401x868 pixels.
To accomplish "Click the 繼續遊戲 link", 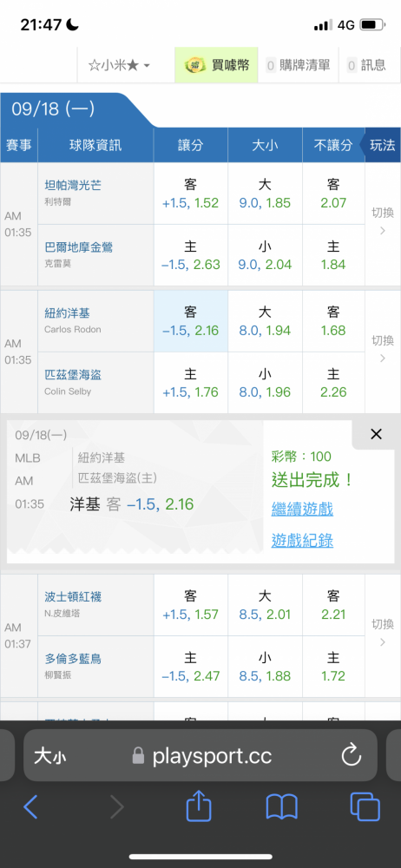I will 302,509.
